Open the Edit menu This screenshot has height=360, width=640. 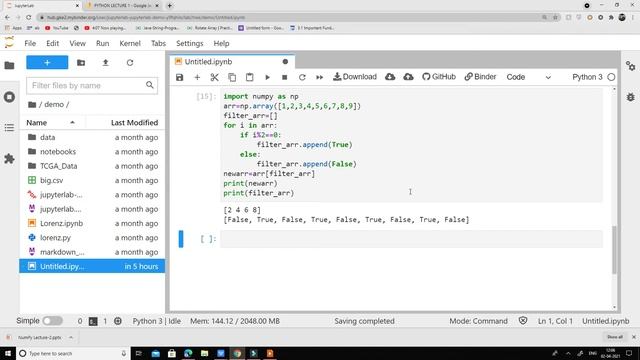[52, 43]
